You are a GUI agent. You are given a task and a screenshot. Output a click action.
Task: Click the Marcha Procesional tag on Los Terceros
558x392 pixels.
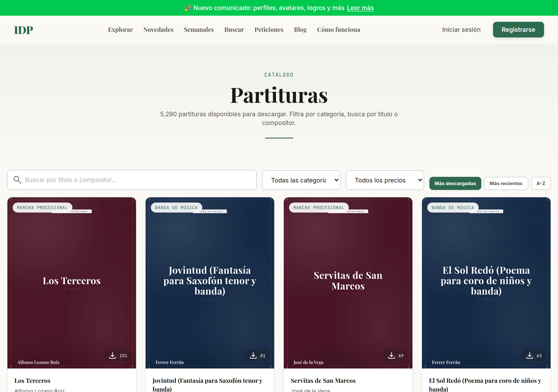42,208
